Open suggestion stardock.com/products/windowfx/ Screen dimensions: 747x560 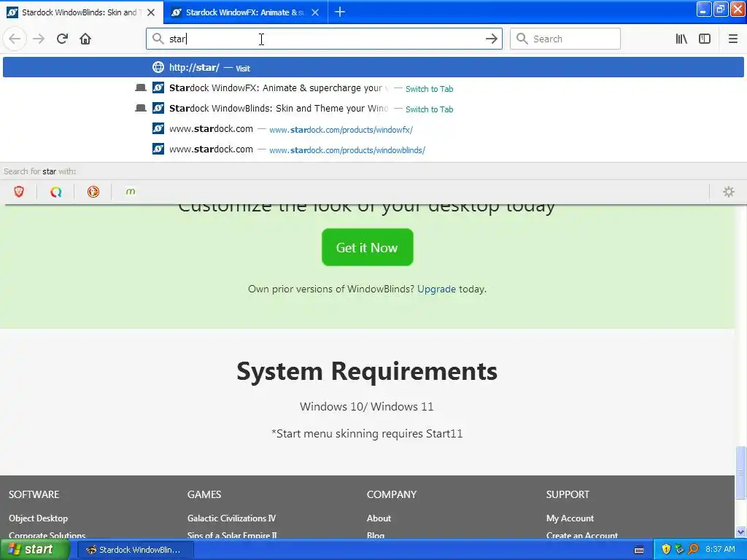(x=373, y=129)
